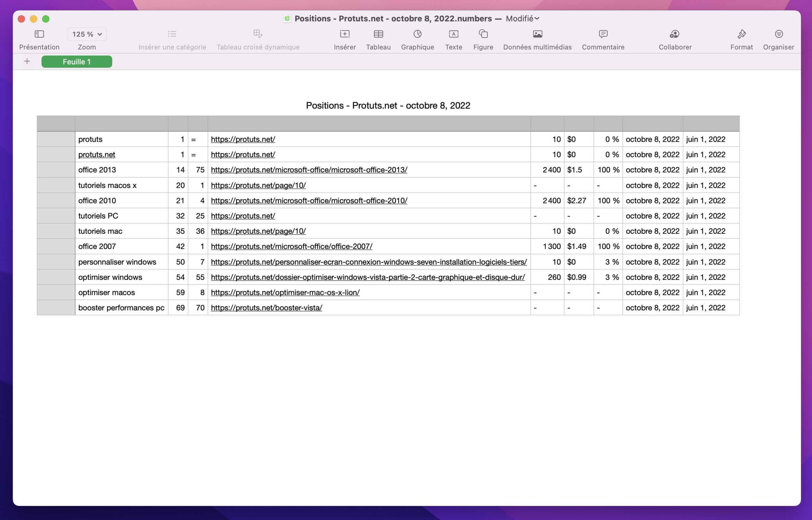Viewport: 812px width, 520px height.
Task: Open the Format inspector panel
Action: pos(742,34)
